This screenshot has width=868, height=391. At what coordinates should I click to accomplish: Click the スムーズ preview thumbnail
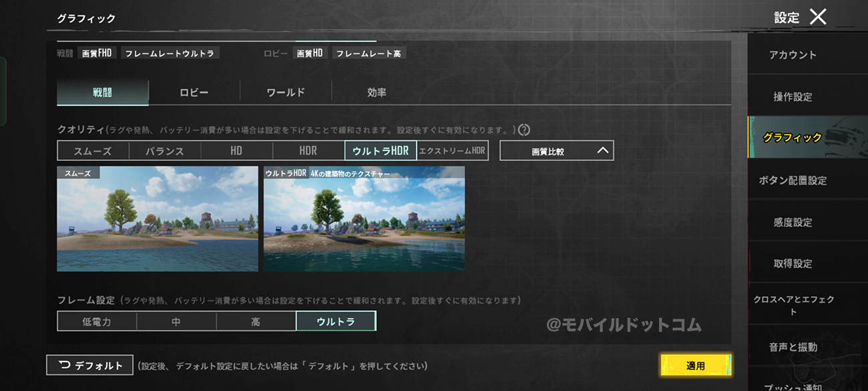pos(158,219)
